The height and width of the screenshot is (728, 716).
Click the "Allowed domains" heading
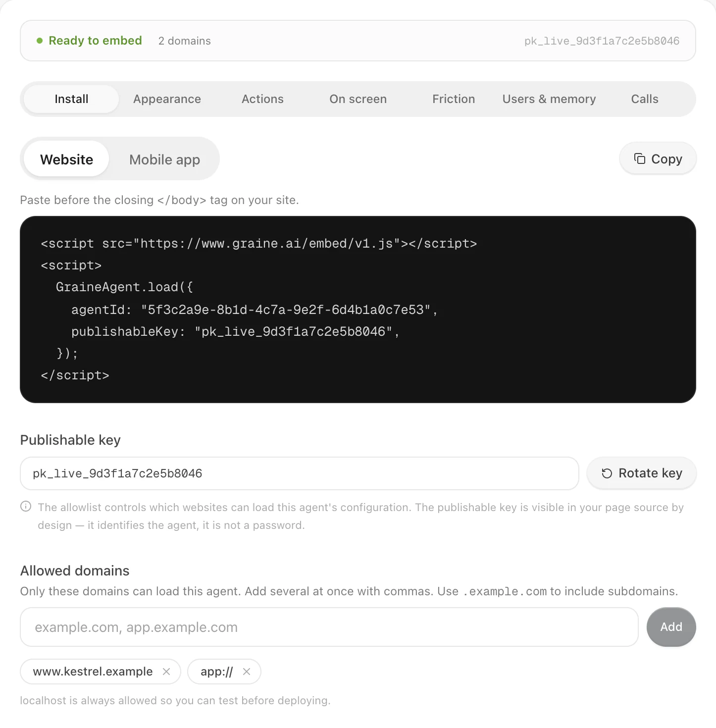(75, 571)
